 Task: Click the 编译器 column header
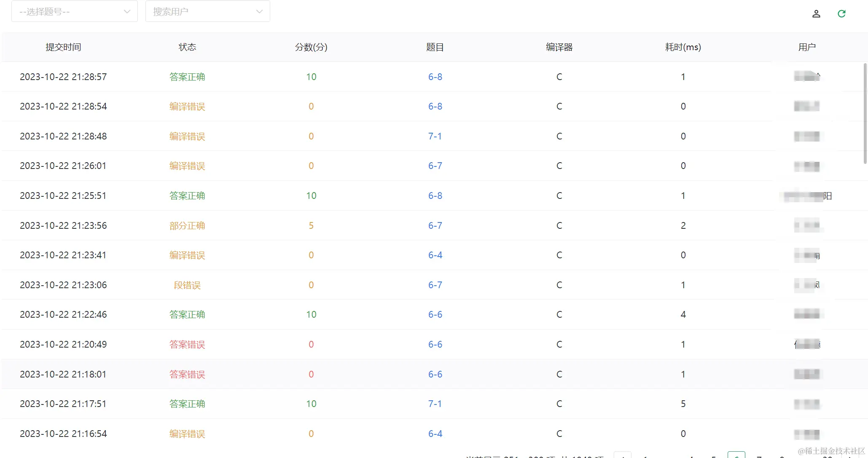(559, 47)
